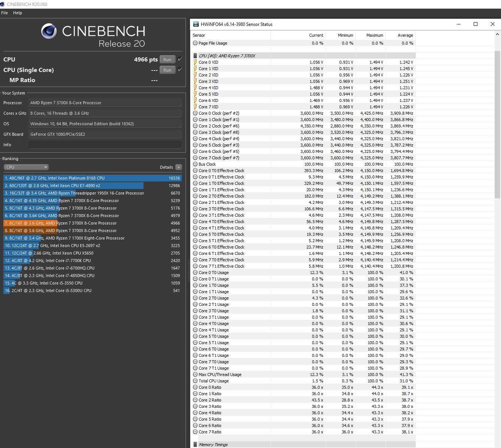Click the sensor icon for Core 2 Clock (perf #6)

click(195, 126)
